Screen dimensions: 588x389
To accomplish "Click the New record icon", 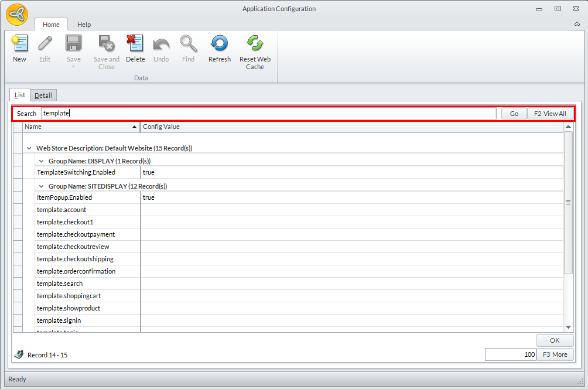I will coord(19,43).
